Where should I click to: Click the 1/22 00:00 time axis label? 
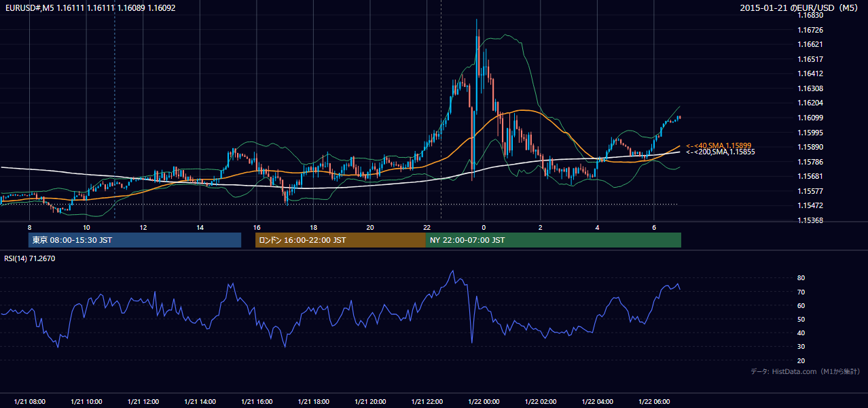point(483,402)
